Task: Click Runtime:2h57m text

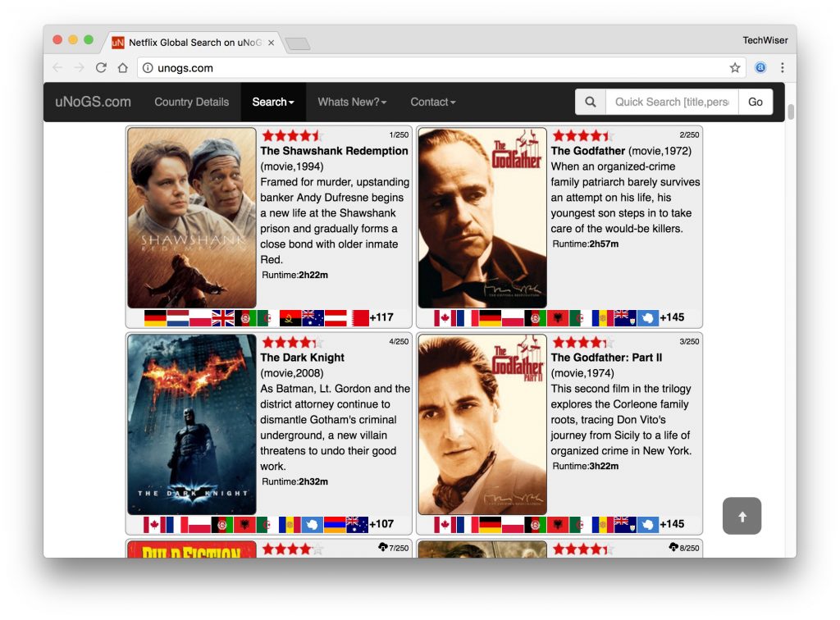Action: point(586,244)
